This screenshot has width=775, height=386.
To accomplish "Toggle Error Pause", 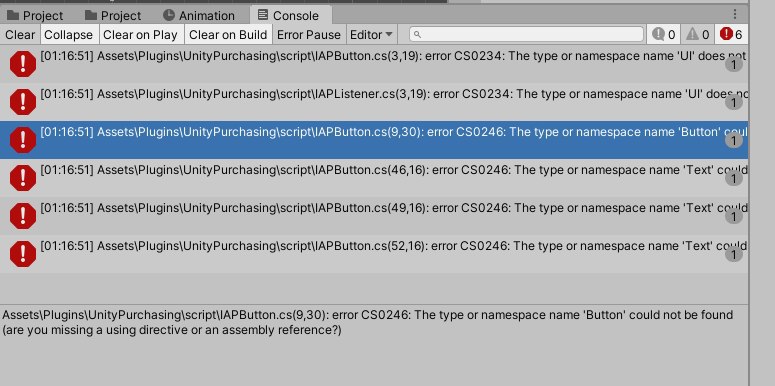I will tap(309, 35).
